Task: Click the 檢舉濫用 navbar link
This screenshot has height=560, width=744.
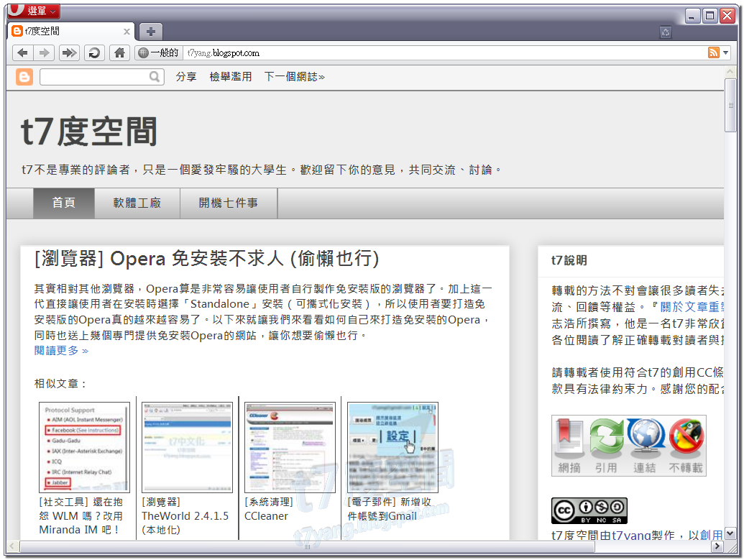Action: [231, 76]
